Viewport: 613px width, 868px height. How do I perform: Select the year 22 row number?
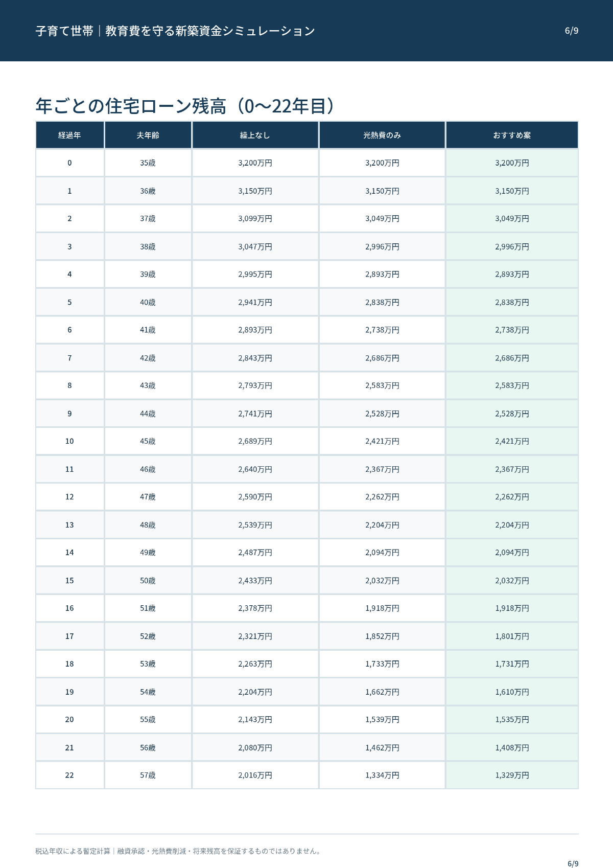(70, 775)
